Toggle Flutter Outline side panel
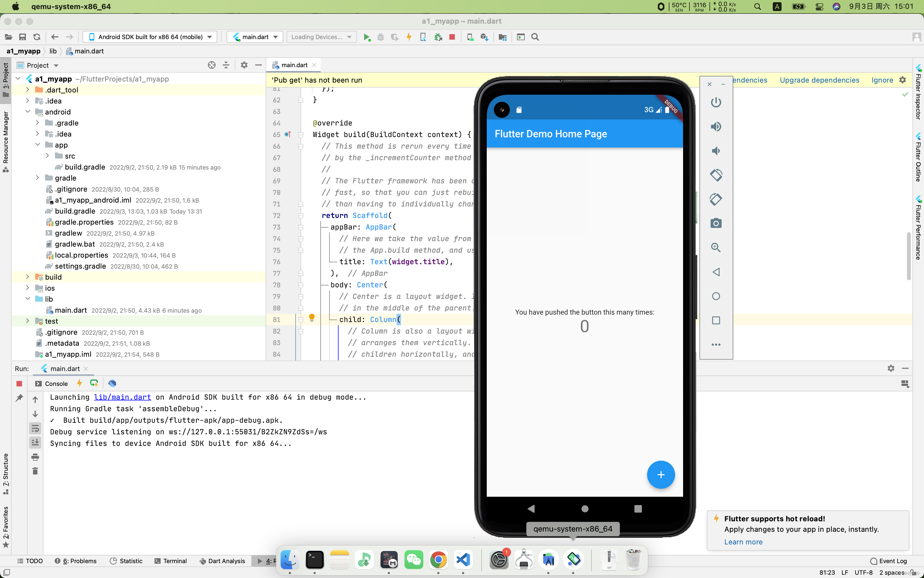924x578 pixels. (x=918, y=157)
